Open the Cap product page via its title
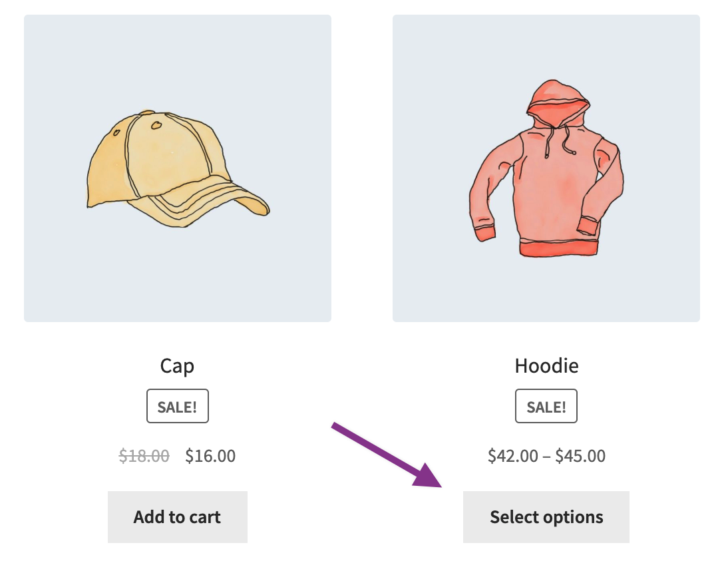Screen dimensions: 728x575 tap(177, 365)
